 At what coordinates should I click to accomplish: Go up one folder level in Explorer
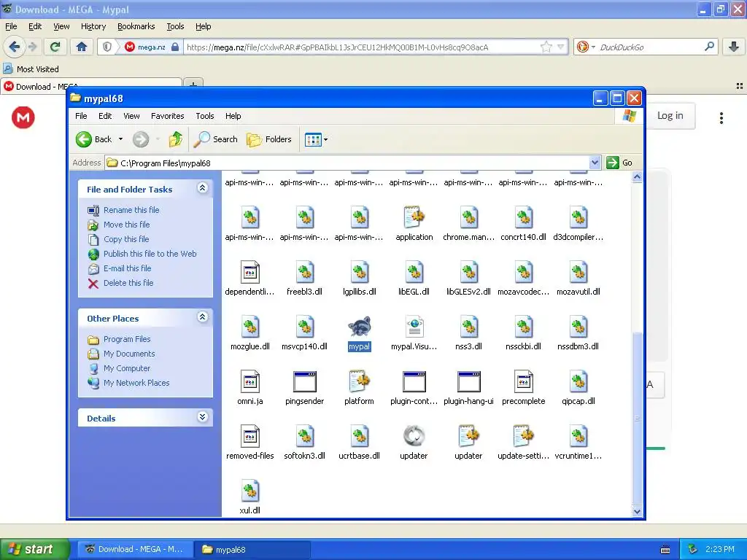point(175,139)
